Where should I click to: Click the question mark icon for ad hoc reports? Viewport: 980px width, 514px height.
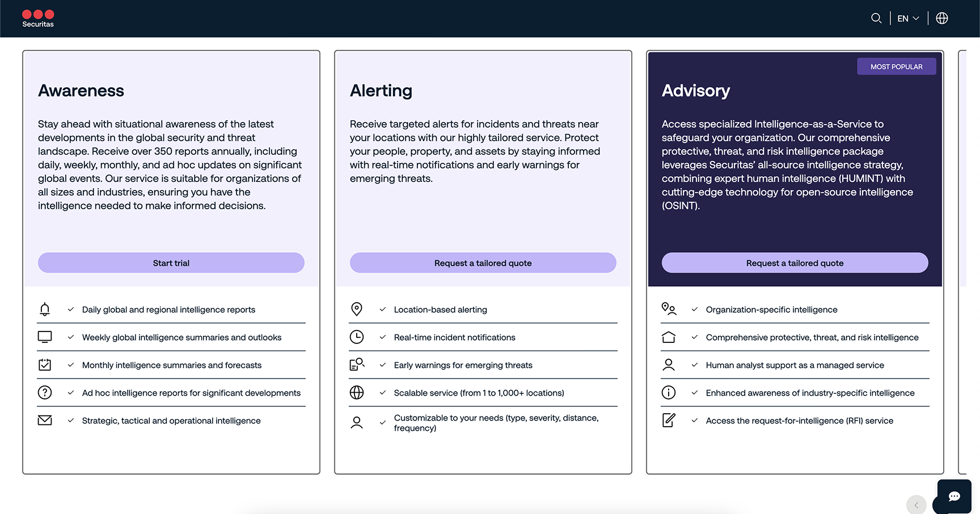(x=45, y=393)
